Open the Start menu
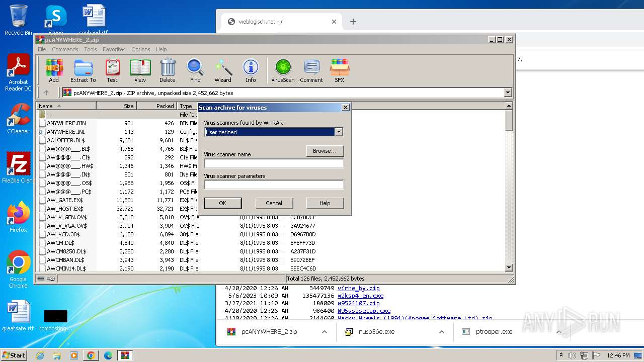Screen dimensions: 644x362 point(14,355)
